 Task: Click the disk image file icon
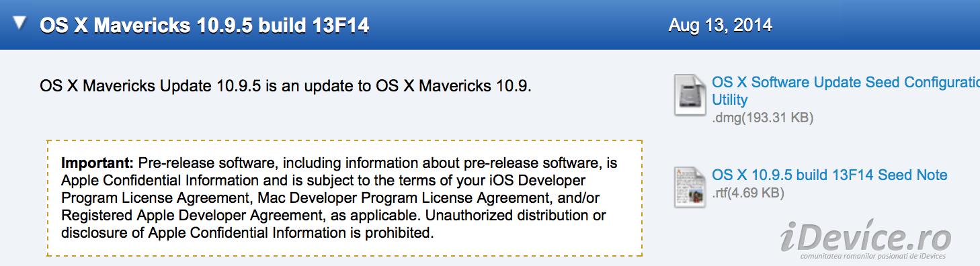pyautogui.click(x=690, y=94)
